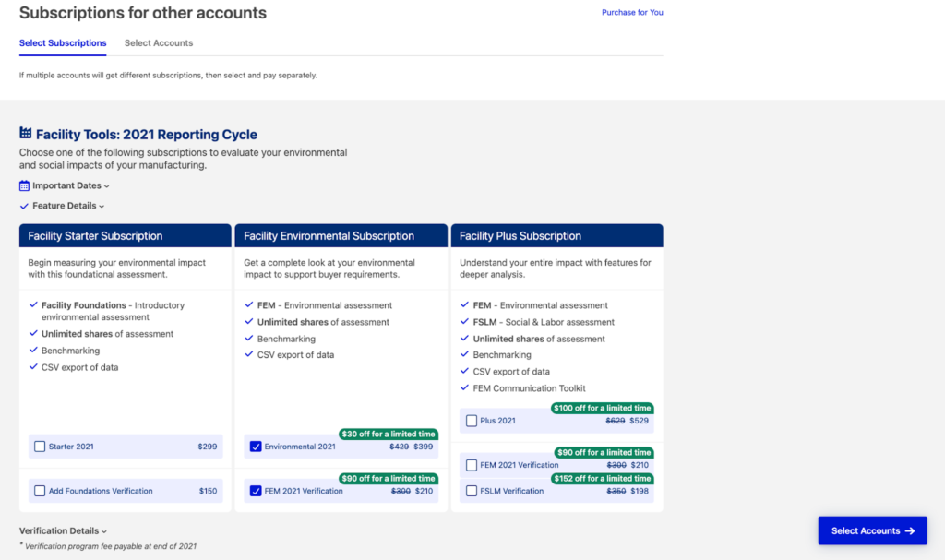The image size is (945, 560).
Task: Open the Select Subscriptions tab
Action: 63,43
